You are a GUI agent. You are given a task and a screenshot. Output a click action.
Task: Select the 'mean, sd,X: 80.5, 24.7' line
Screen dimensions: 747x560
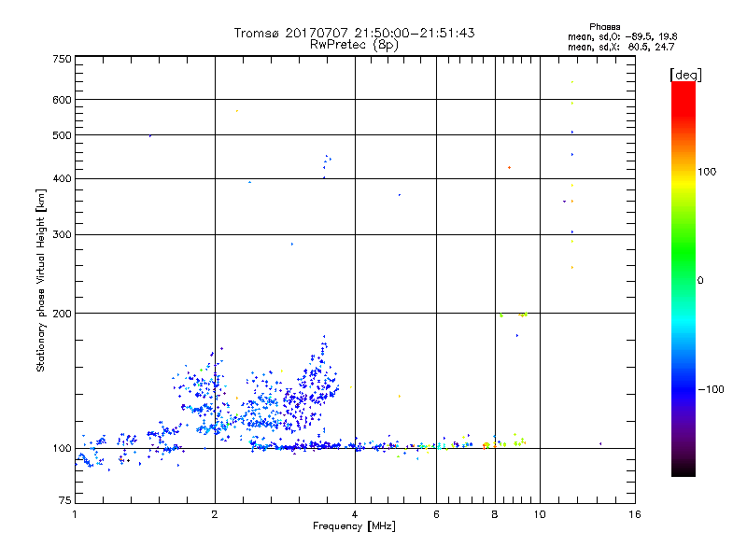click(621, 47)
